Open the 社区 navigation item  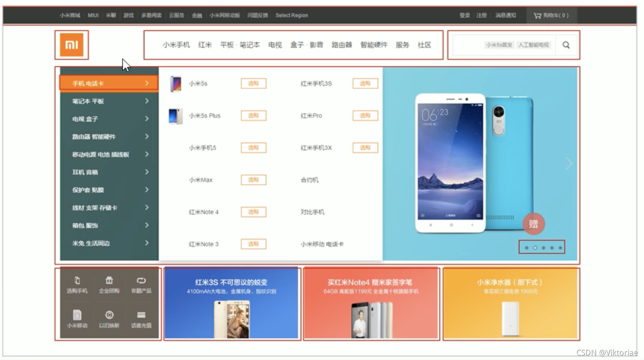pyautogui.click(x=424, y=45)
